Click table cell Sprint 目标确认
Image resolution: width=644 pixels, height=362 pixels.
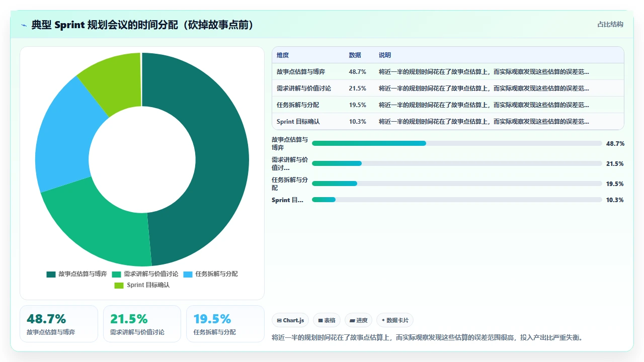(x=298, y=122)
